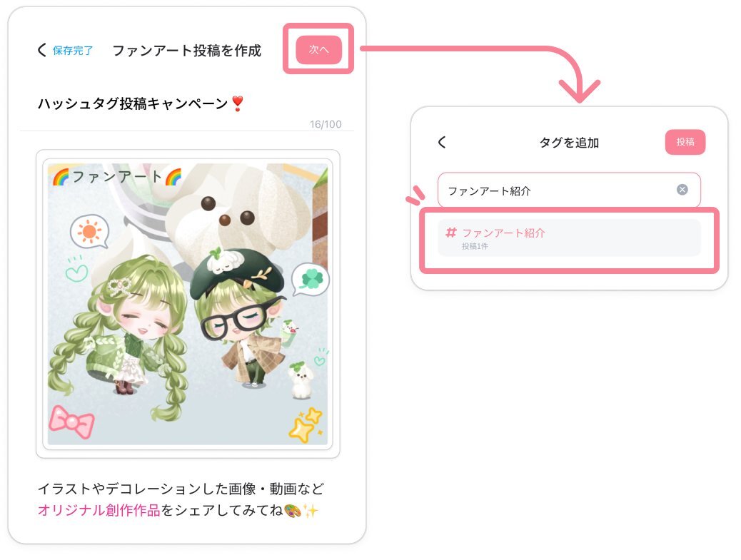Click back arrow in タグを追加 panel
The width and height of the screenshot is (741, 560).
point(442,142)
